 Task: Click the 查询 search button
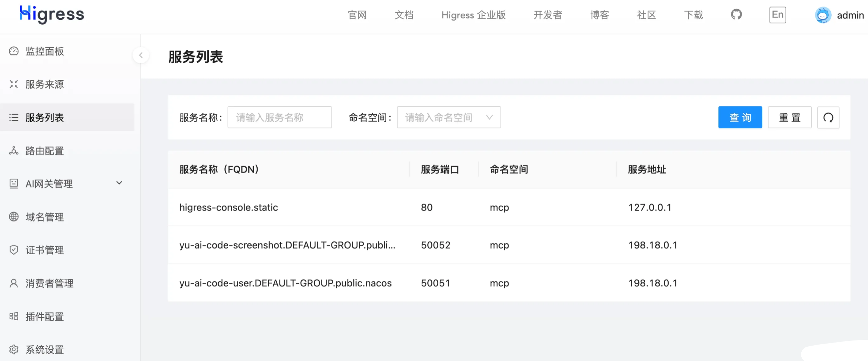740,117
